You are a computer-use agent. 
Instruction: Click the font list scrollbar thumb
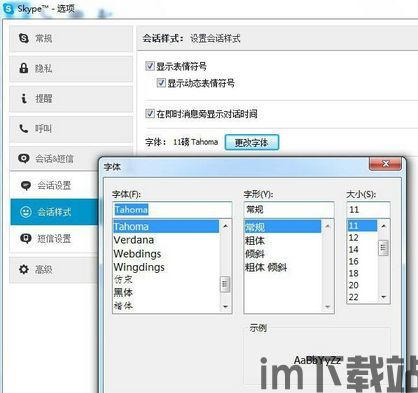tap(225, 284)
